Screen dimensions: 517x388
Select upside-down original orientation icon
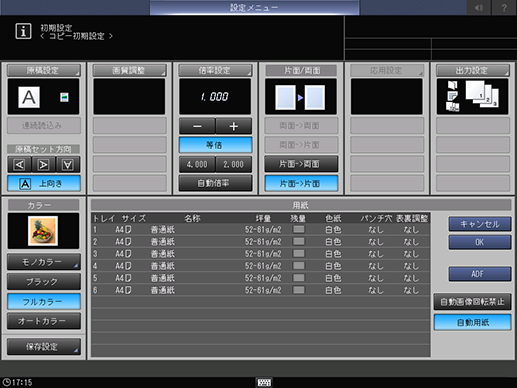(x=68, y=165)
